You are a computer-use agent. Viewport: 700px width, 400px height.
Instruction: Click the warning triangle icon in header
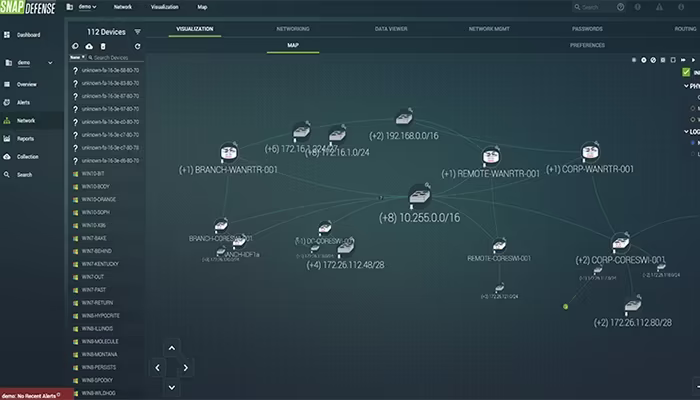point(659,7)
